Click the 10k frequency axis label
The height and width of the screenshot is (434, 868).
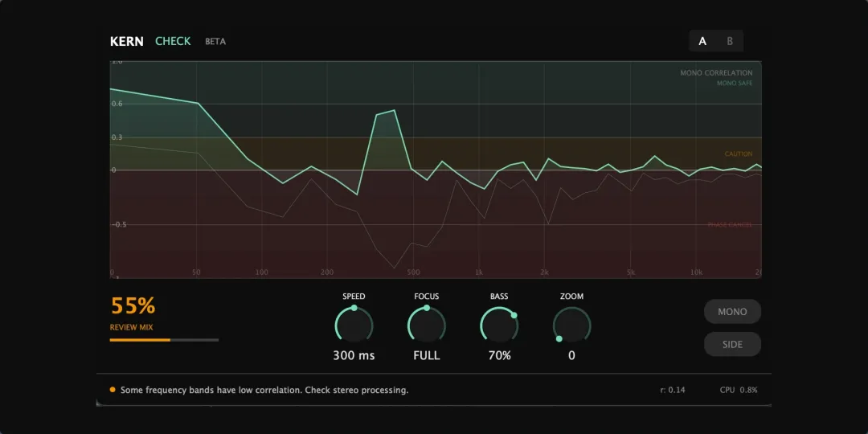[x=696, y=272]
